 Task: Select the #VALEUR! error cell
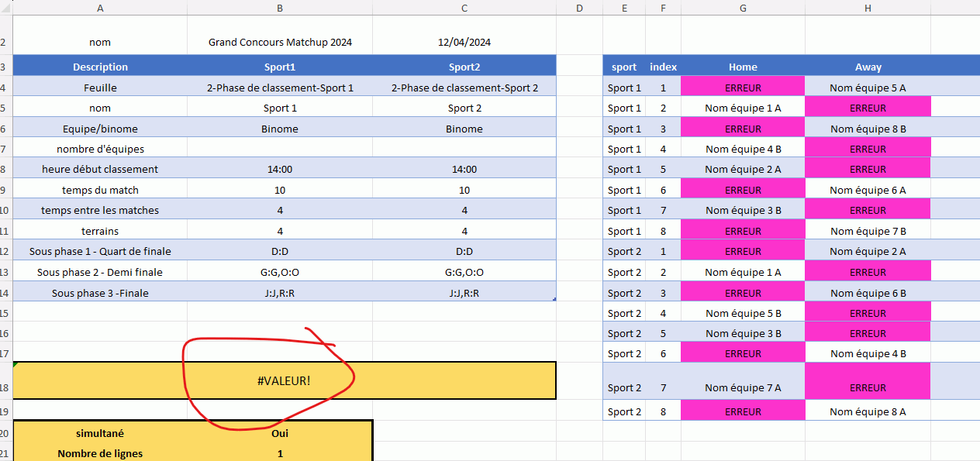[x=284, y=380]
